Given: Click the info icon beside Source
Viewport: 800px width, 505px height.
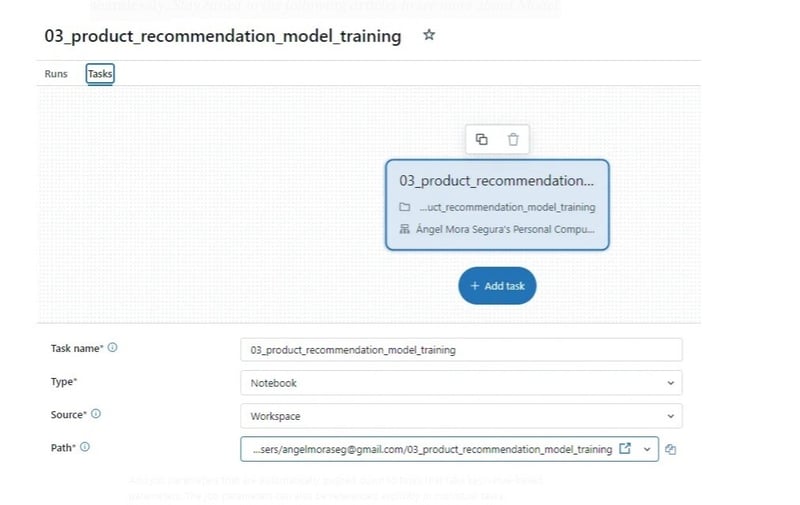Looking at the screenshot, I should pos(96,414).
